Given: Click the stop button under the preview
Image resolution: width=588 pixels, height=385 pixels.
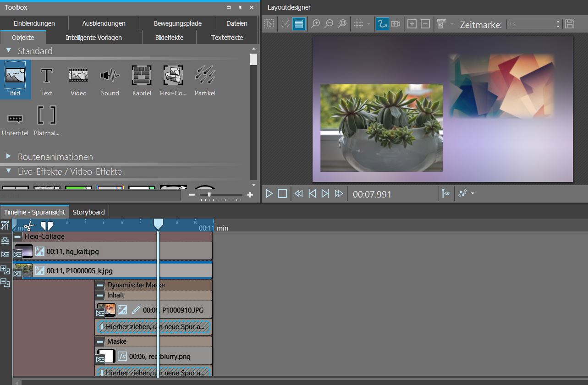Looking at the screenshot, I should [282, 194].
